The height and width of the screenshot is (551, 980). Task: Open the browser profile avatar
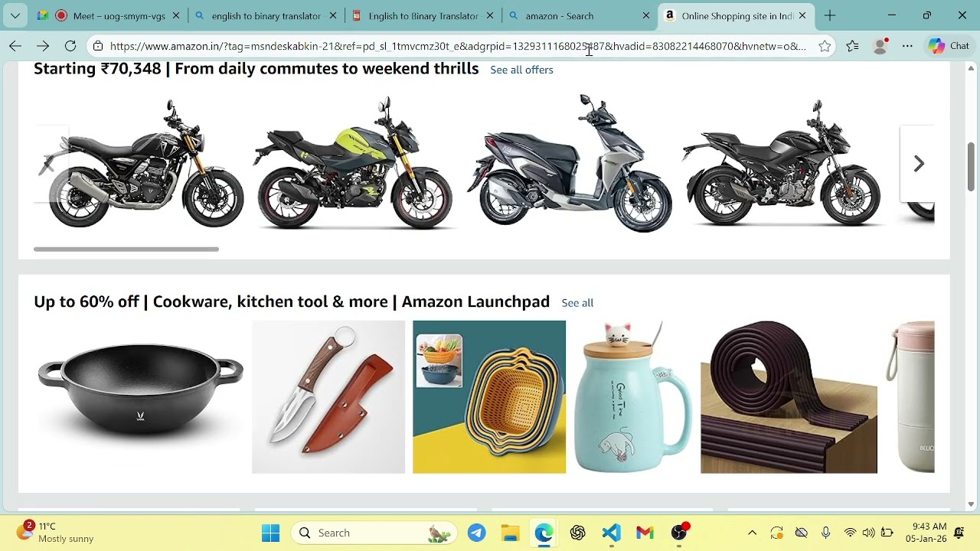coord(880,46)
